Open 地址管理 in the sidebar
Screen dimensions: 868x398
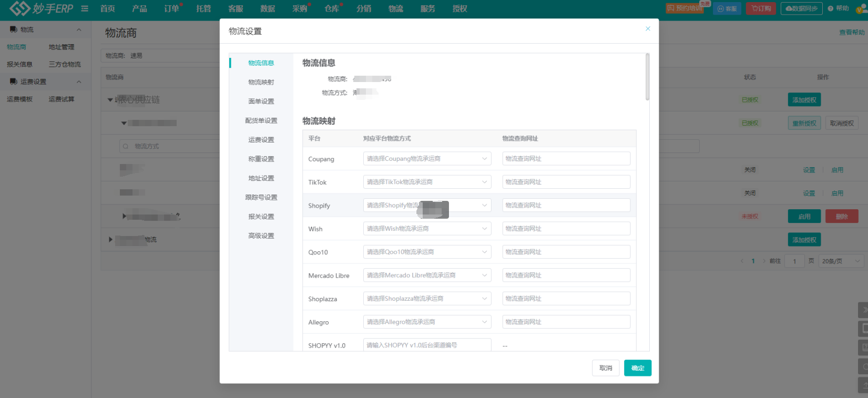click(x=62, y=47)
